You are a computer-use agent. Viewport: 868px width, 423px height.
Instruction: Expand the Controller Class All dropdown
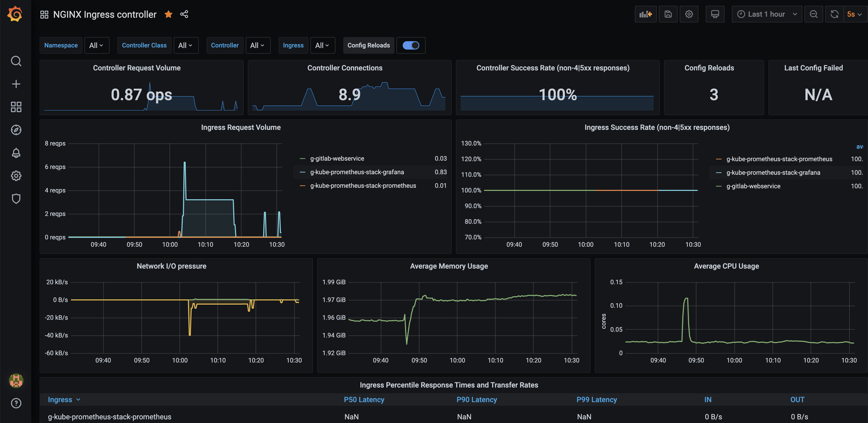(186, 45)
